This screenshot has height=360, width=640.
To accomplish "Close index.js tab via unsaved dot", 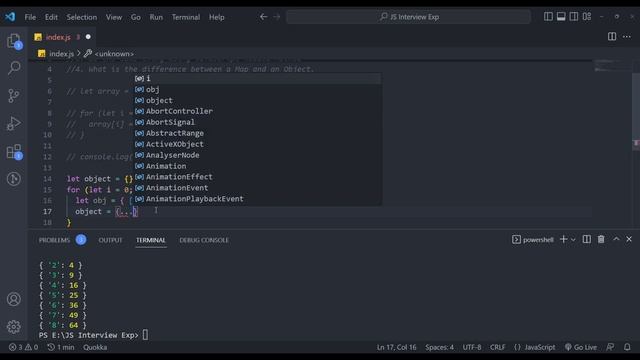I will point(88,37).
